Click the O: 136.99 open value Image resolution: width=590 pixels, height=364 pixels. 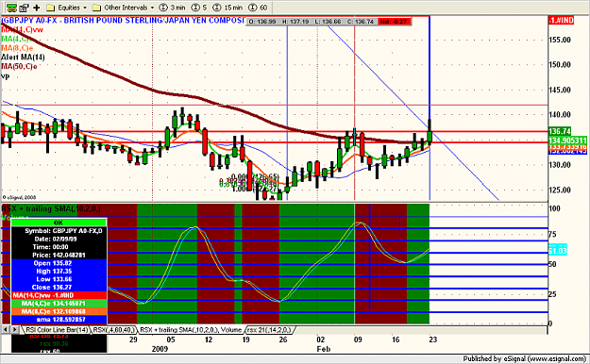point(262,22)
